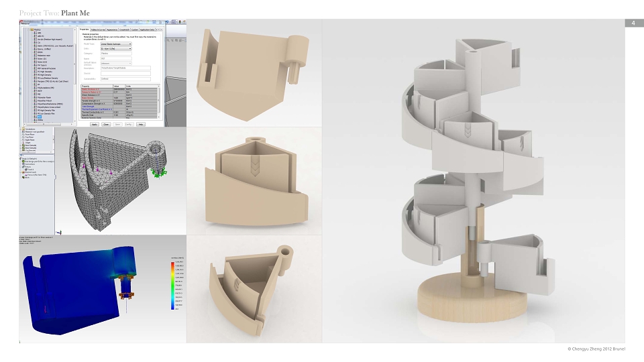The image size is (644, 362).
Task: Select Top Plane in feature tree
Action: click(29, 137)
